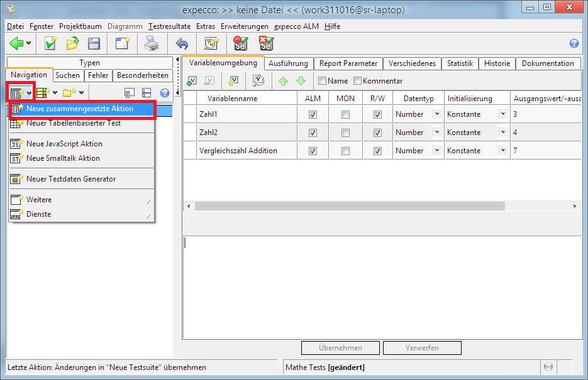Switch to the Ausführung tab
This screenshot has width=588, height=380.
click(x=288, y=63)
